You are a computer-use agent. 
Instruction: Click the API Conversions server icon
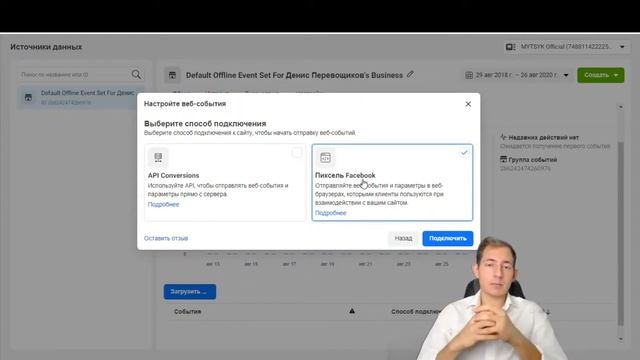point(158,158)
